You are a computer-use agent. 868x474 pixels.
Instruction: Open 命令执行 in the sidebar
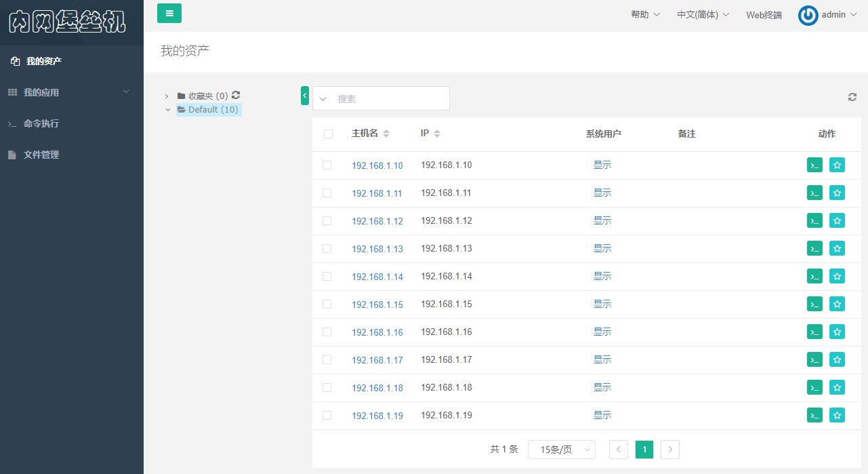click(x=41, y=123)
